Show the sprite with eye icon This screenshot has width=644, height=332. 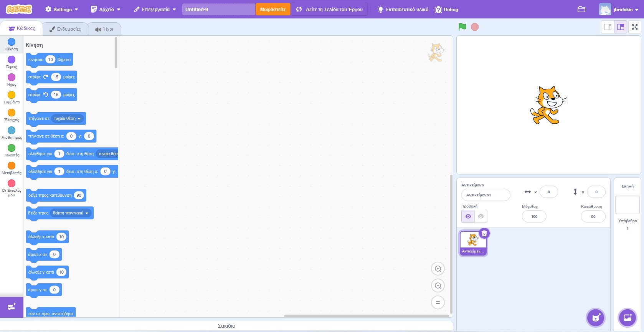pos(468,216)
